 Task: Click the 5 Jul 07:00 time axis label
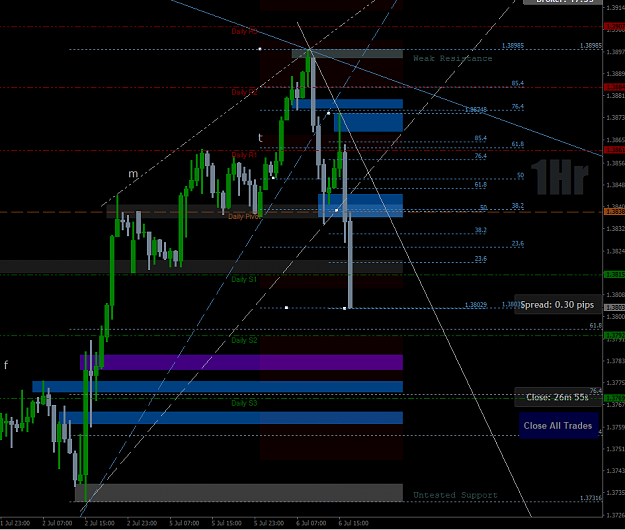point(184,523)
